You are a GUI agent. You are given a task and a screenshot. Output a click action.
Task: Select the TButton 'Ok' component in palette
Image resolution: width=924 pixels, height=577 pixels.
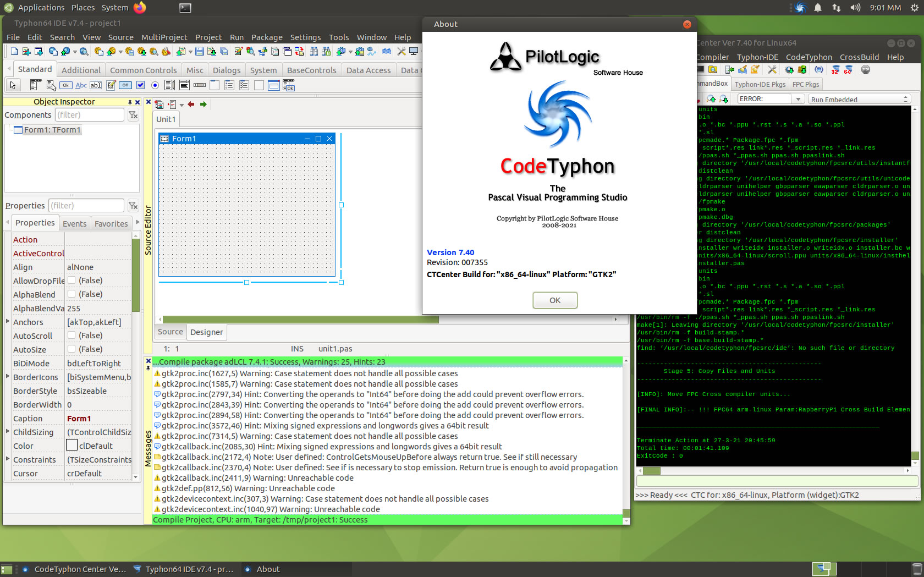coord(66,85)
